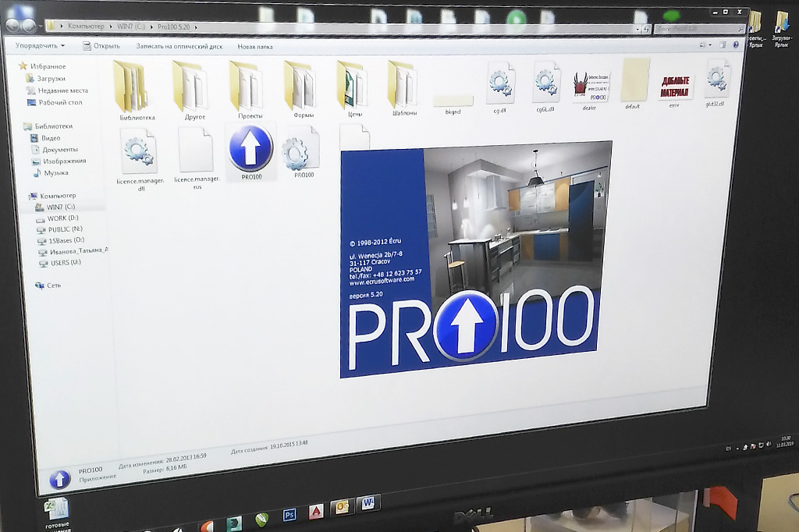Select the WIN7 (C:) drive in sidebar
The image size is (799, 532).
point(55,207)
